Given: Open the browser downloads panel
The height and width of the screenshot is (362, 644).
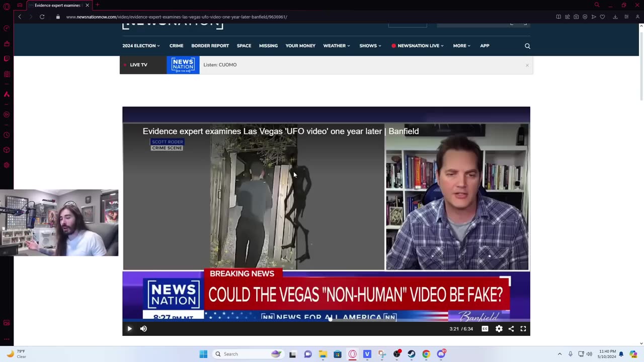Looking at the screenshot, I should point(615,17).
